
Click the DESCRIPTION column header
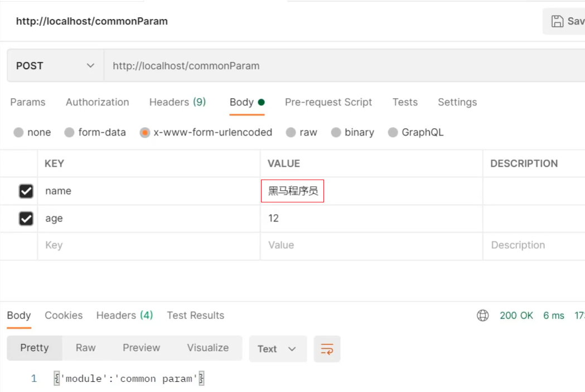[524, 164]
